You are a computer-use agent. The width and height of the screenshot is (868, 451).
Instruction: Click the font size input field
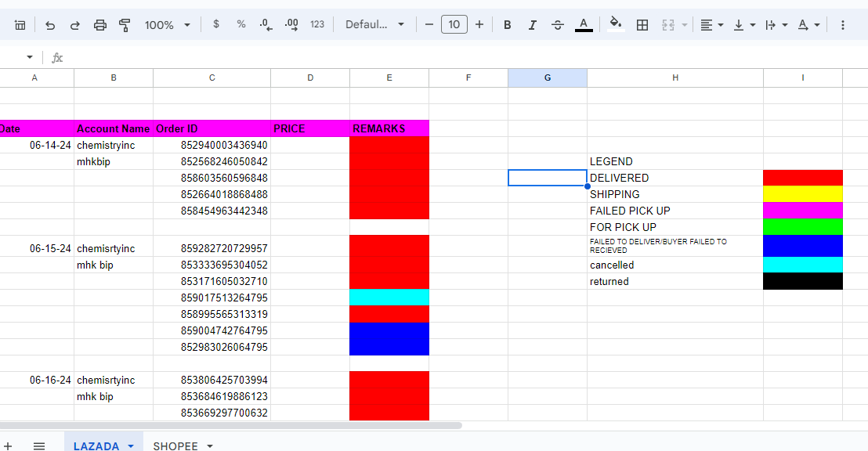[454, 24]
